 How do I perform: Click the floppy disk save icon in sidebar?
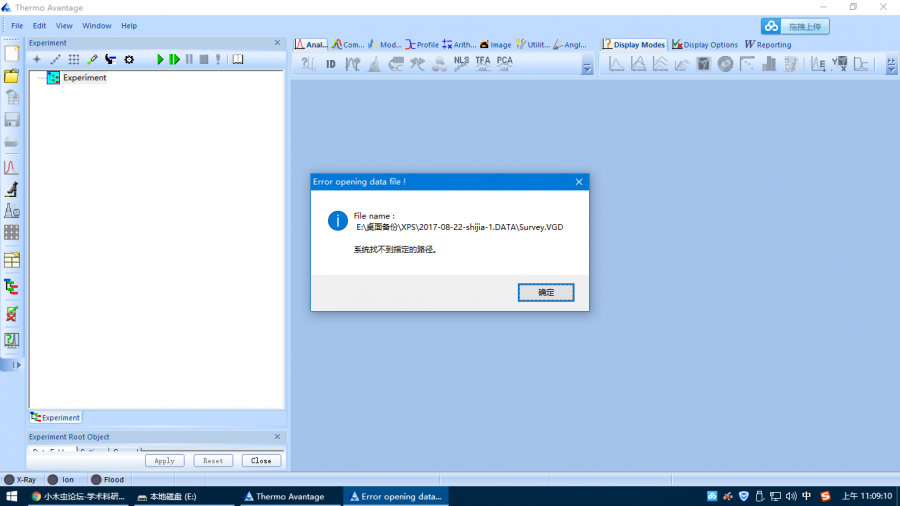coord(11,119)
